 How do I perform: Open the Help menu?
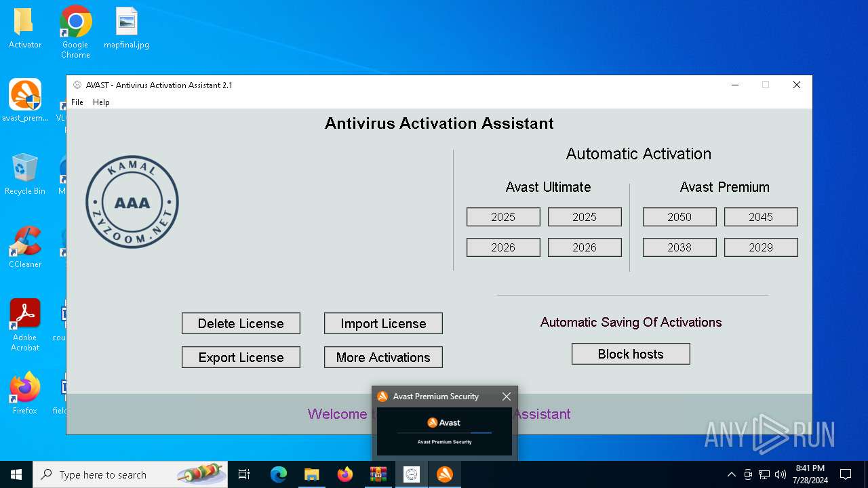coord(101,102)
